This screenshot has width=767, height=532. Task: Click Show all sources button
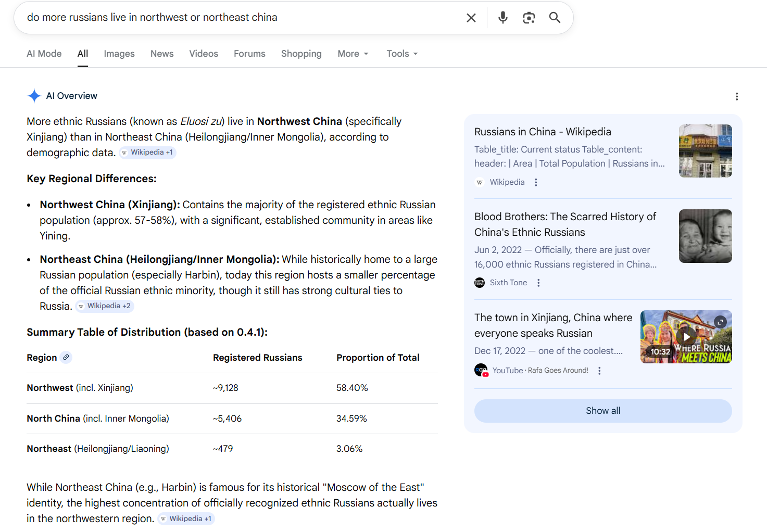coord(602,411)
